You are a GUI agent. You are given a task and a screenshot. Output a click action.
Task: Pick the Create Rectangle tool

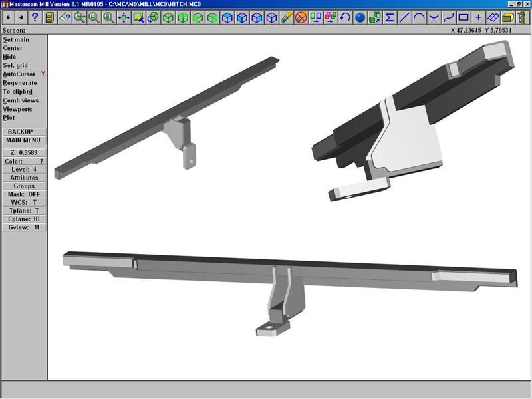(464, 17)
